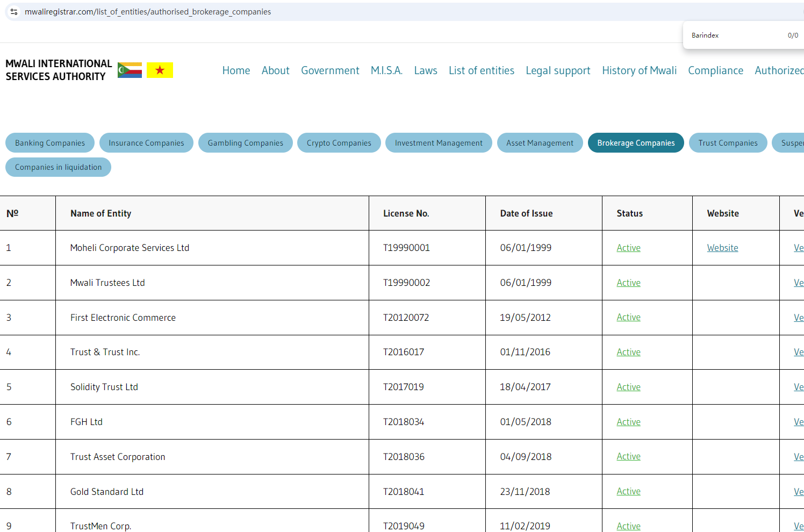Select the Brokerage Companies tab

pos(635,143)
